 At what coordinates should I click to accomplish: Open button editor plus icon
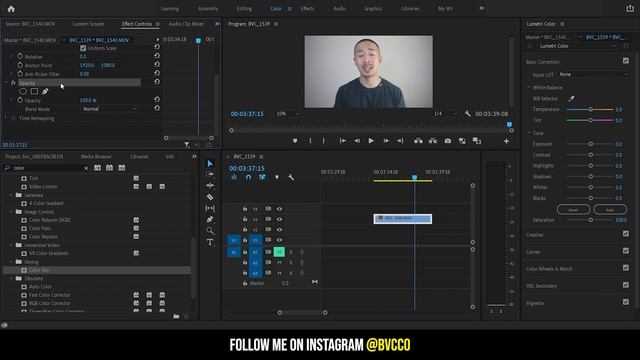click(x=506, y=141)
